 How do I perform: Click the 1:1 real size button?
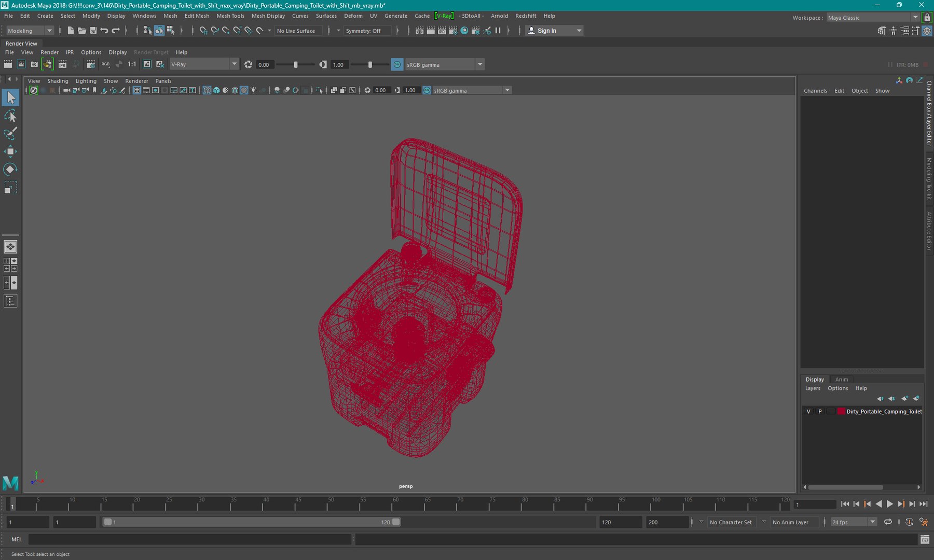tap(132, 64)
